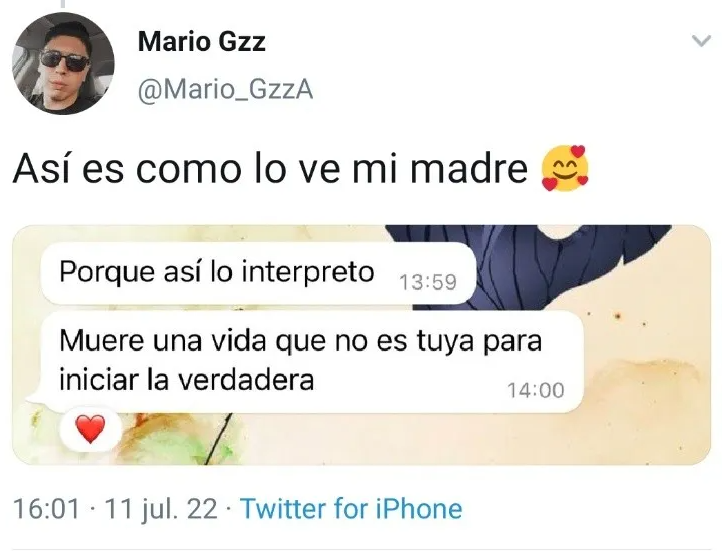This screenshot has height=551, width=722.
Task: Click the smiling face with hearts emoji
Action: (x=565, y=168)
